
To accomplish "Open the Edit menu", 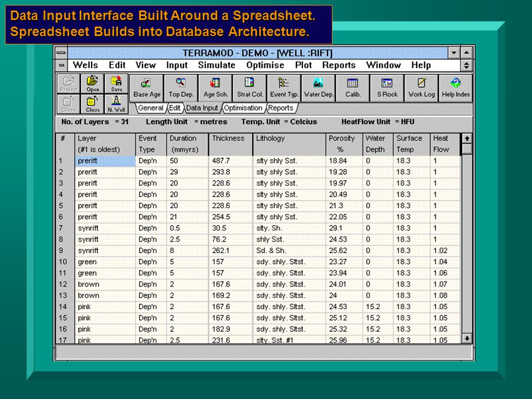I will click(x=117, y=65).
